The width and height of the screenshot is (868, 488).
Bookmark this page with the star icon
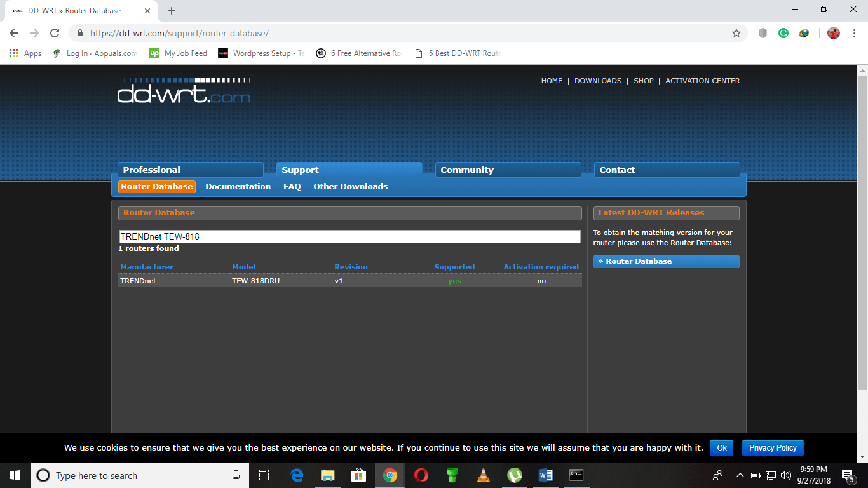point(736,33)
